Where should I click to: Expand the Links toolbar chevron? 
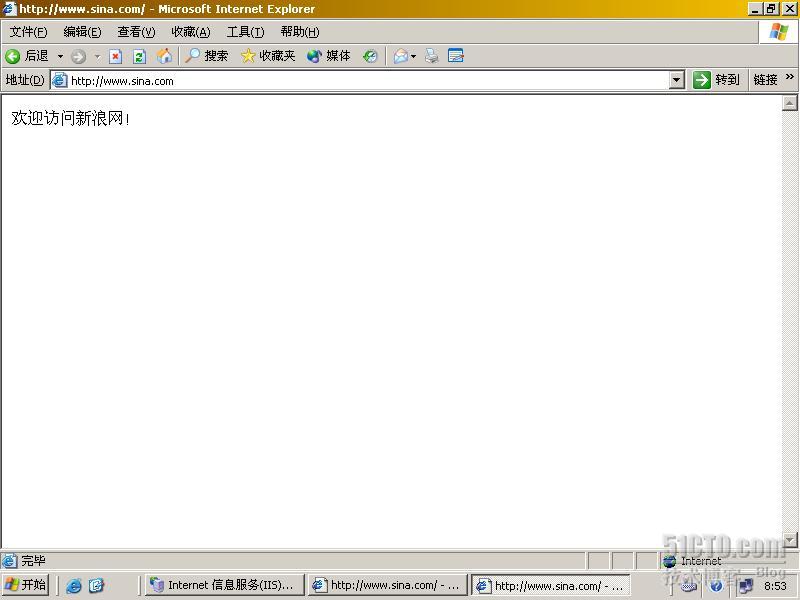790,77
